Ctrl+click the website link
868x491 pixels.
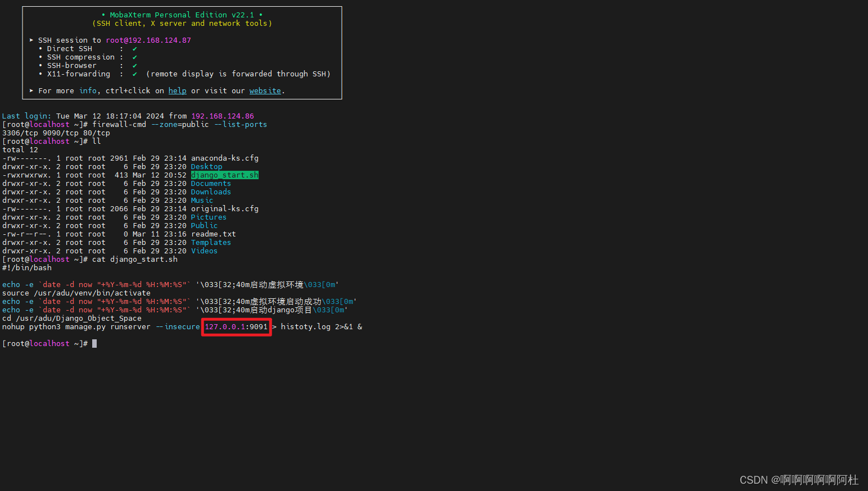pyautogui.click(x=265, y=90)
